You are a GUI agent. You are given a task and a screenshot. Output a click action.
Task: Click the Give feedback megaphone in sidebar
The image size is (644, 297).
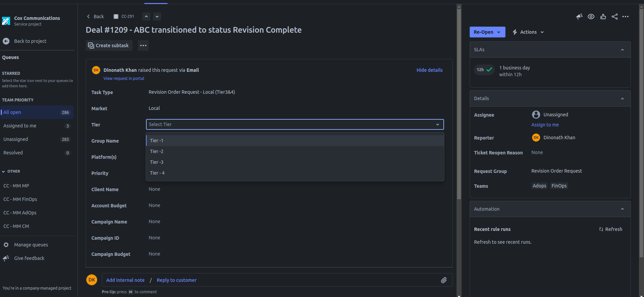pos(6,258)
